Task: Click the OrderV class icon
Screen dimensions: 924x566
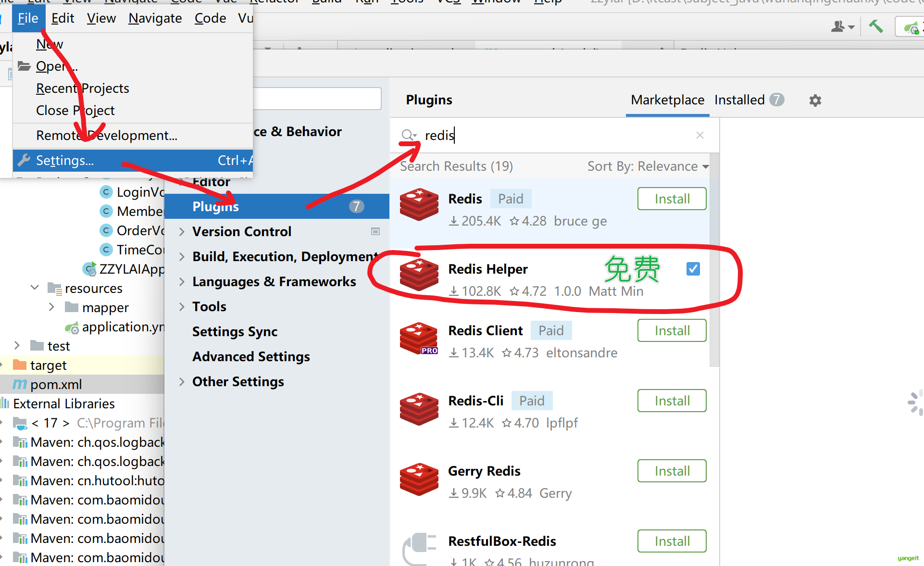Action: pyautogui.click(x=106, y=230)
